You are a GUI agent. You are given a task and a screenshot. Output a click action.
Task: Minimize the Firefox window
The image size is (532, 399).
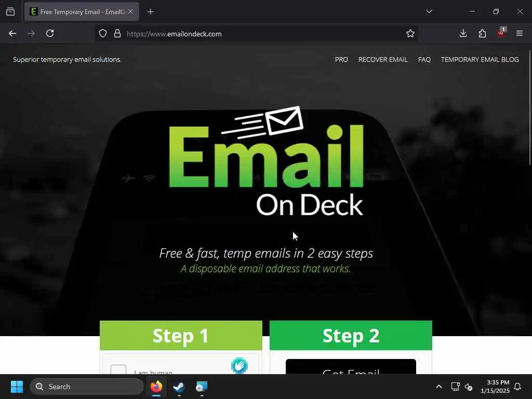(x=472, y=11)
